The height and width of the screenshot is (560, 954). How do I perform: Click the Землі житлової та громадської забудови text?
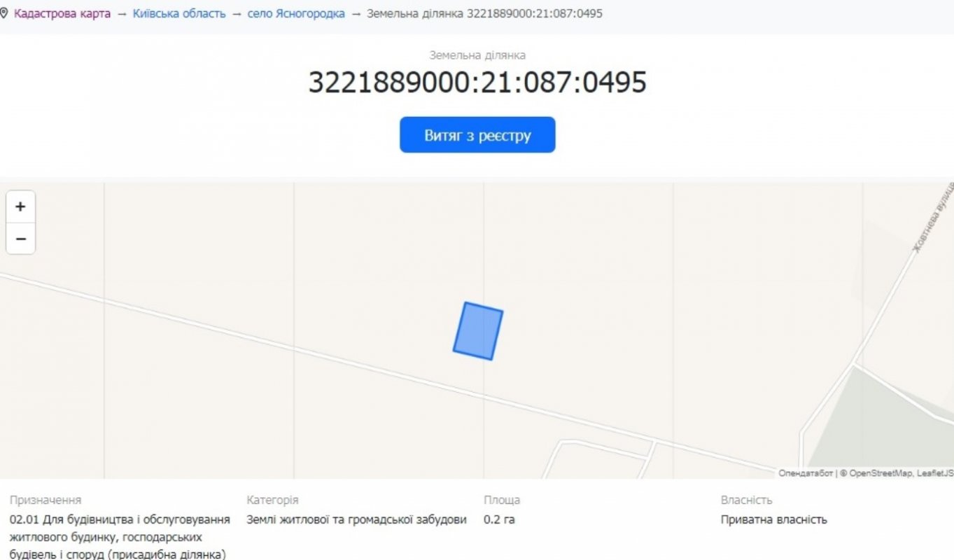tap(356, 519)
